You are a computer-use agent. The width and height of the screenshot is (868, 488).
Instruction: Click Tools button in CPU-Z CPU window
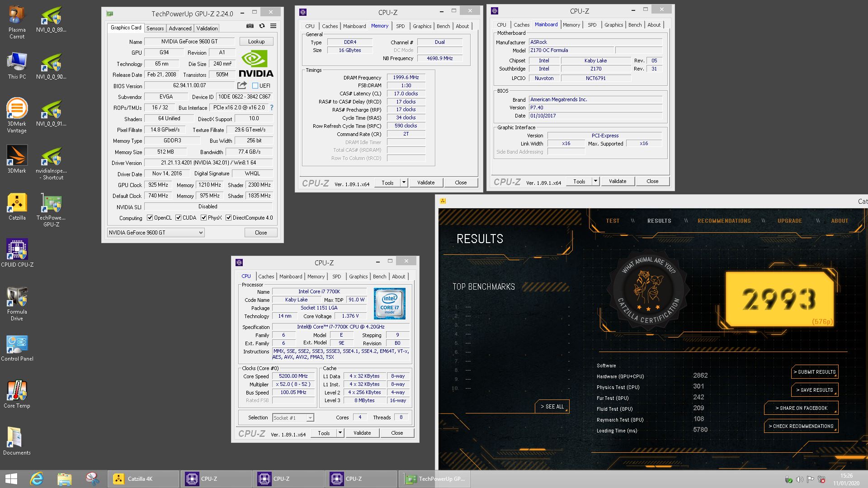324,433
